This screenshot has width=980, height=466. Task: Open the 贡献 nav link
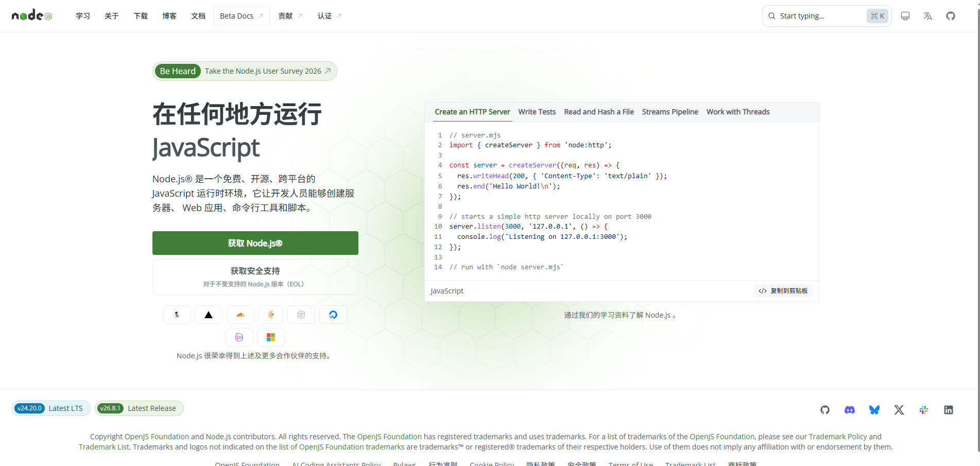pos(290,16)
